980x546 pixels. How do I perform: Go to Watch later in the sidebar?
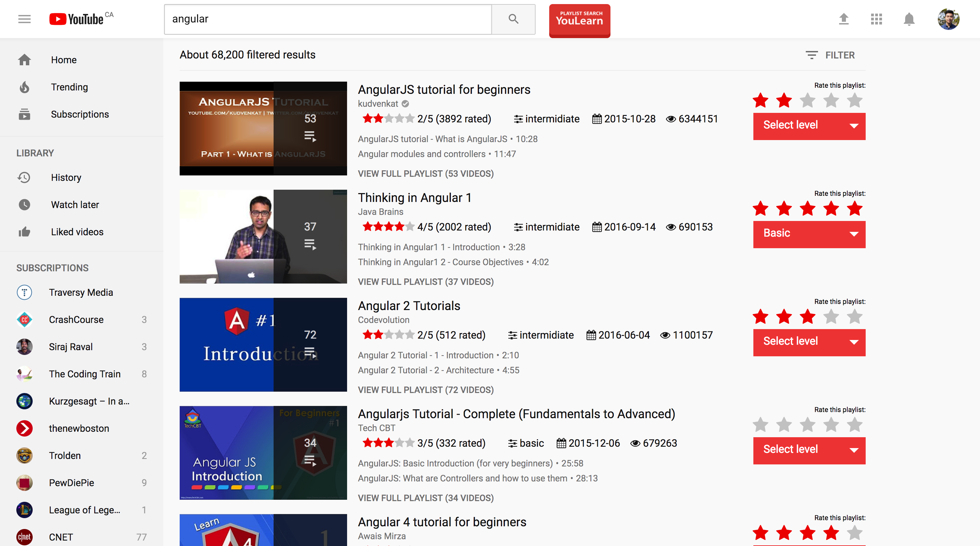click(x=75, y=205)
